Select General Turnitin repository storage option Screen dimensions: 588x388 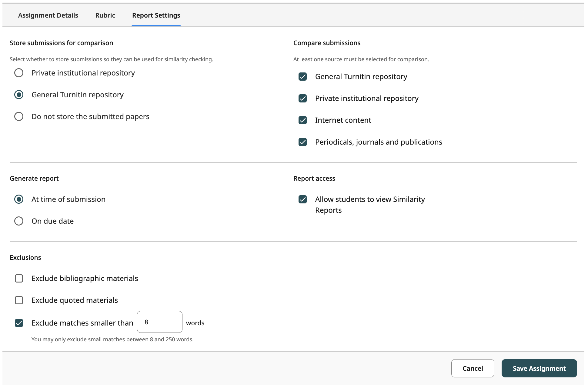click(19, 95)
